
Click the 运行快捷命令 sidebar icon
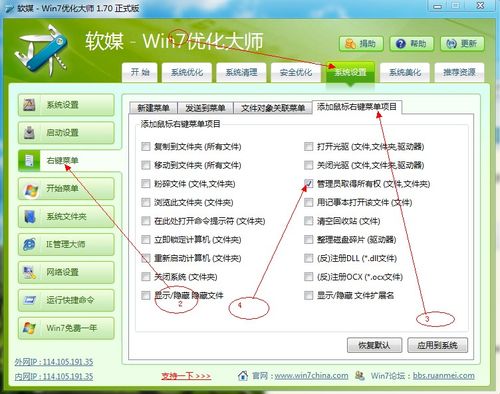(x=30, y=300)
